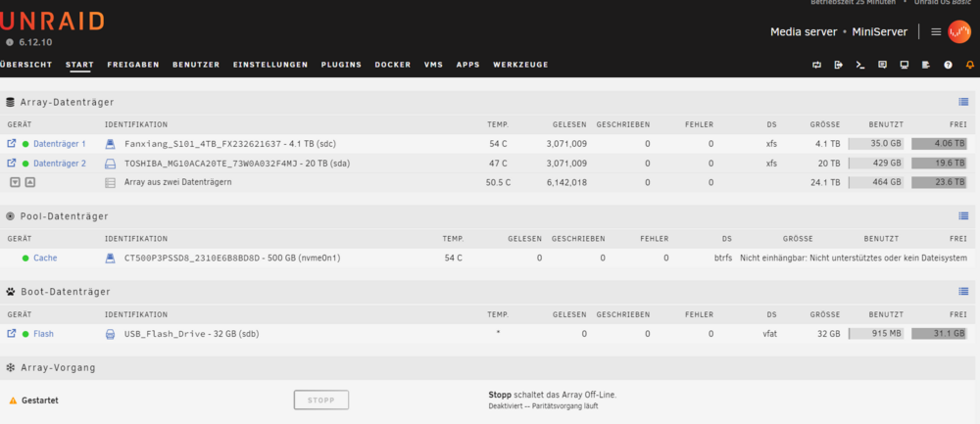Open the WERKZEUGE tab

click(x=520, y=65)
